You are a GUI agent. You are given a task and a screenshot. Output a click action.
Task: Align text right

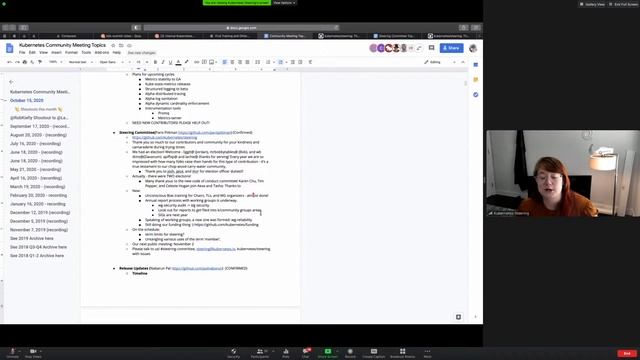coord(240,62)
